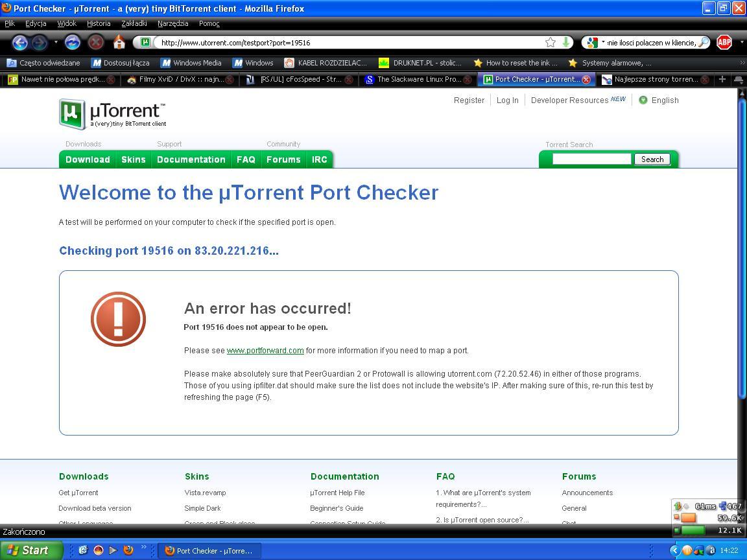This screenshot has height=560, width=747.
Task: Open the back/forward history dropdown arrow
Action: tap(55, 42)
